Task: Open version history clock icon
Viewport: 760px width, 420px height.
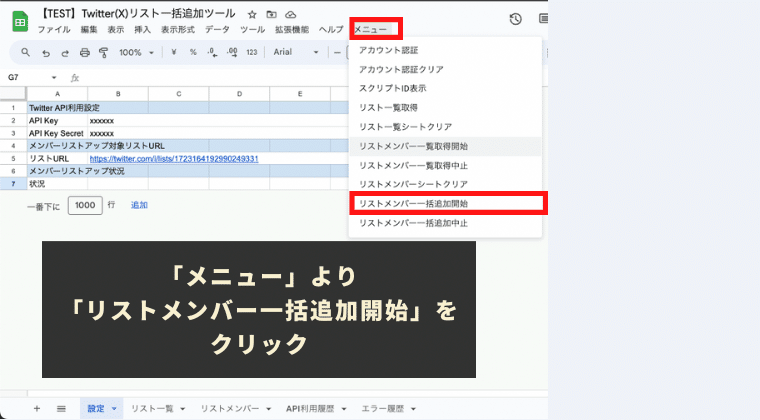Action: tap(515, 19)
